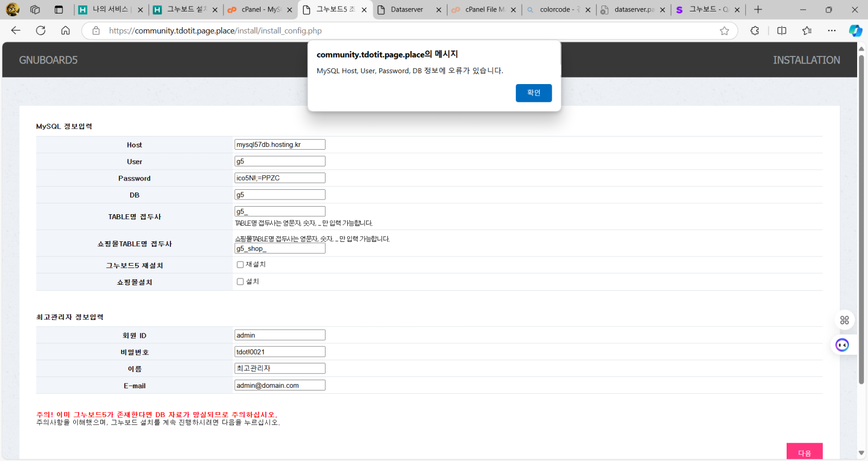Reload the current page
This screenshot has height=461, width=868.
(41, 30)
